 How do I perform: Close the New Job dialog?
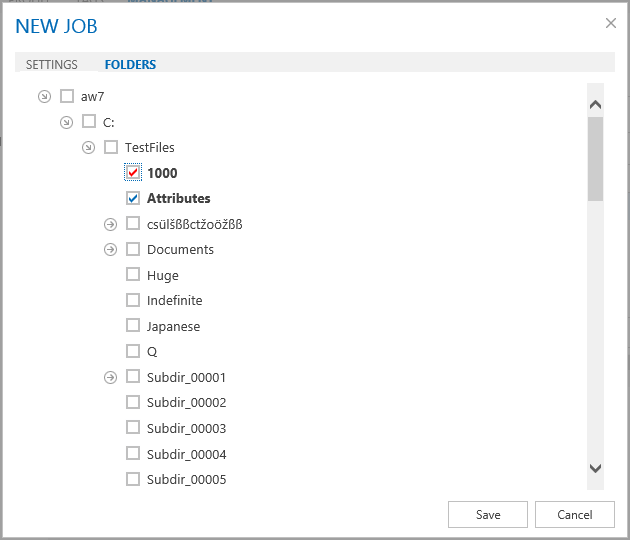[x=611, y=23]
